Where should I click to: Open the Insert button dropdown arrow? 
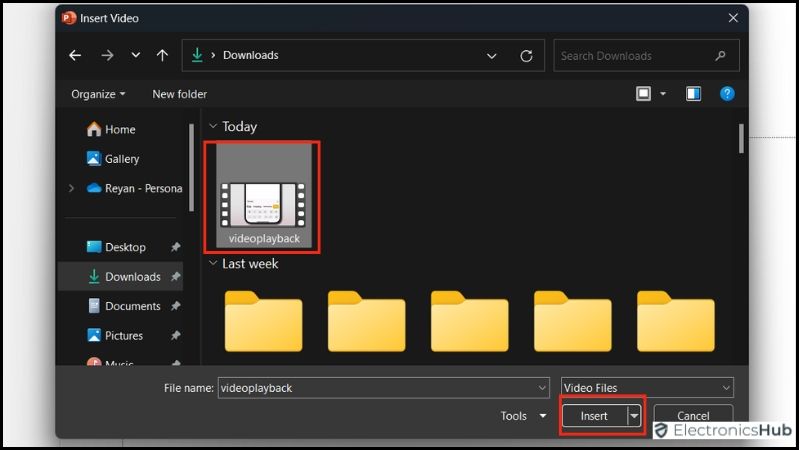[634, 416]
